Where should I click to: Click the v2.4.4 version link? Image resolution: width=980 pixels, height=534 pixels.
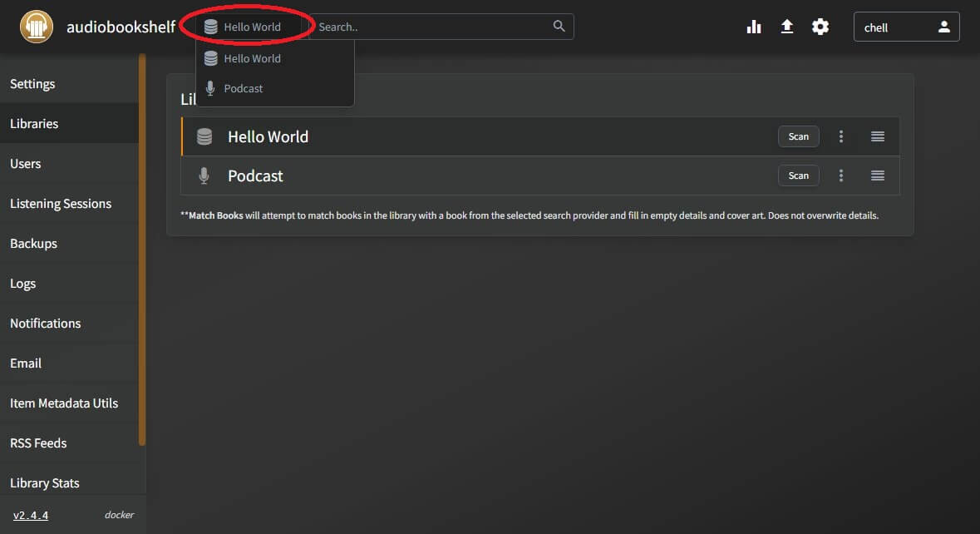pos(31,515)
